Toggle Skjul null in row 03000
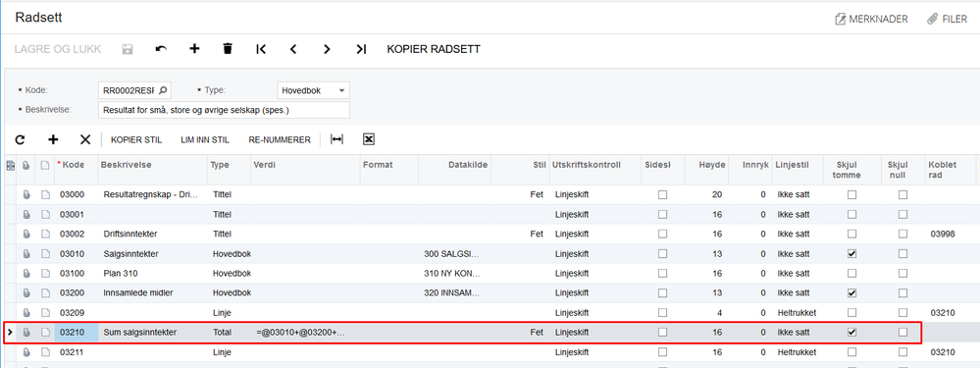The width and height of the screenshot is (980, 368). pos(903,195)
